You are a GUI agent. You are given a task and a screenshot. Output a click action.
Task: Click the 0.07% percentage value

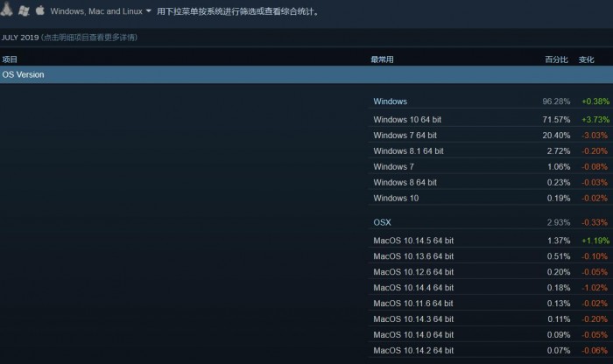click(559, 350)
